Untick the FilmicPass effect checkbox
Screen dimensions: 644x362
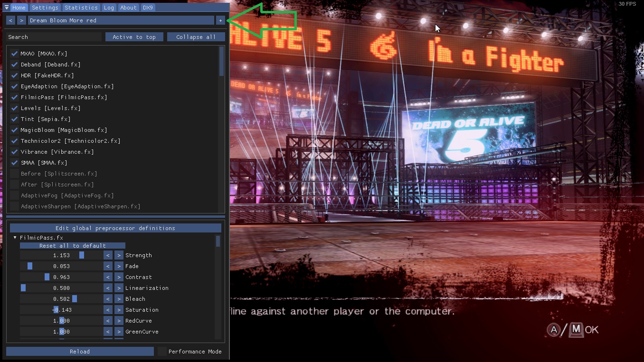14,97
